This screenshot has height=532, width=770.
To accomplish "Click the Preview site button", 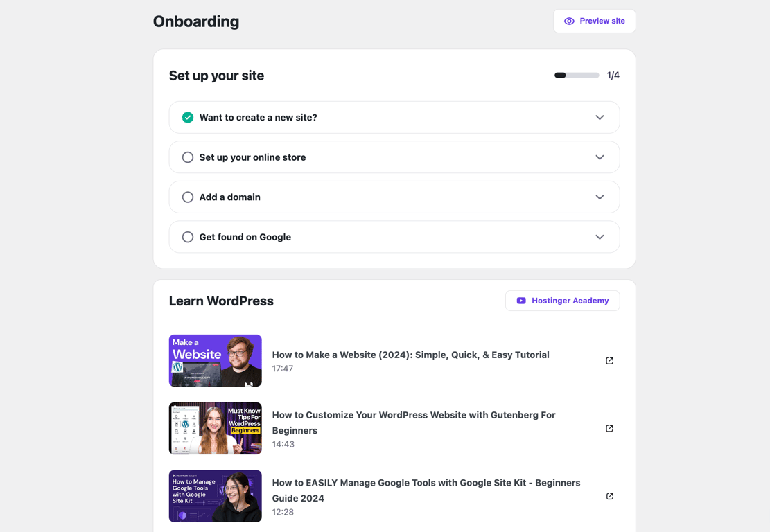I will coord(594,21).
